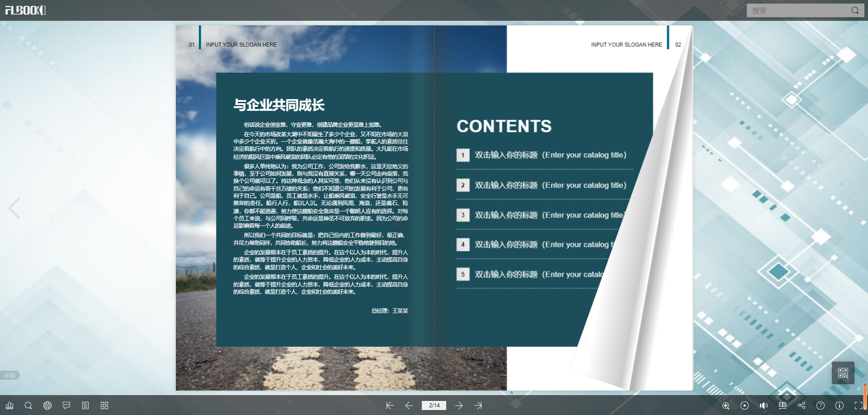Click the CONTENTS heading

pos(504,126)
